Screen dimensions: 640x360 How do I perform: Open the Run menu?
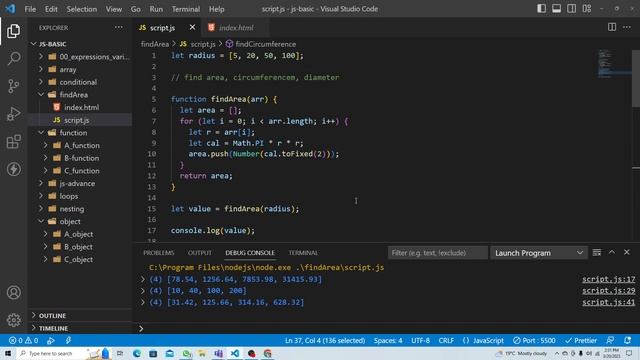click(156, 9)
